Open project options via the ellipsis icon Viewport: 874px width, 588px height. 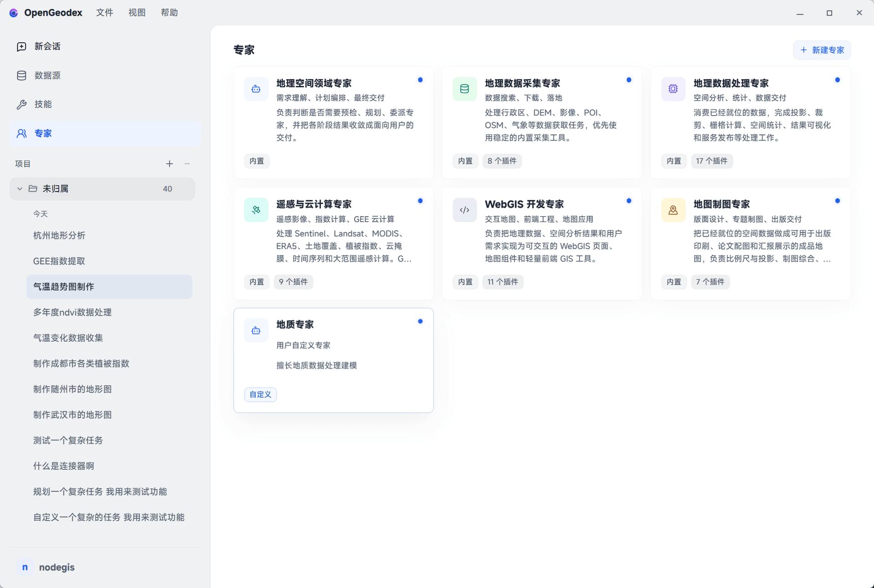[x=187, y=164]
